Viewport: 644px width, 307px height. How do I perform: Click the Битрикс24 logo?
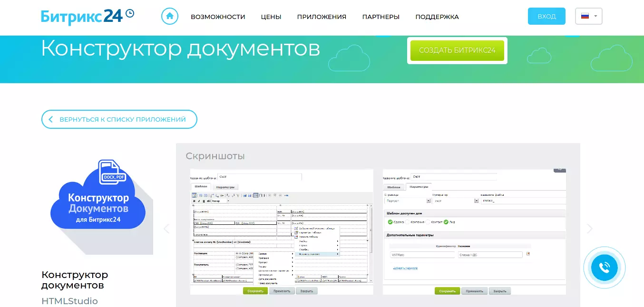(x=88, y=16)
